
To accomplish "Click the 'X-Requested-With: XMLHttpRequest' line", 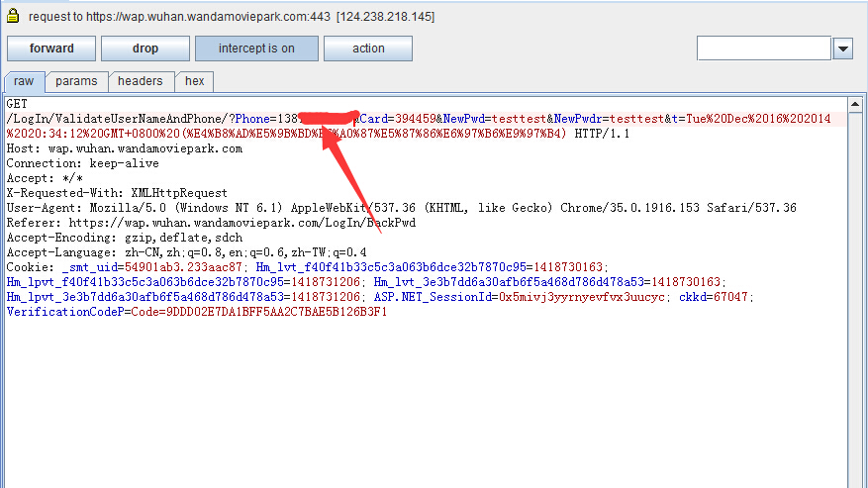I will point(117,193).
